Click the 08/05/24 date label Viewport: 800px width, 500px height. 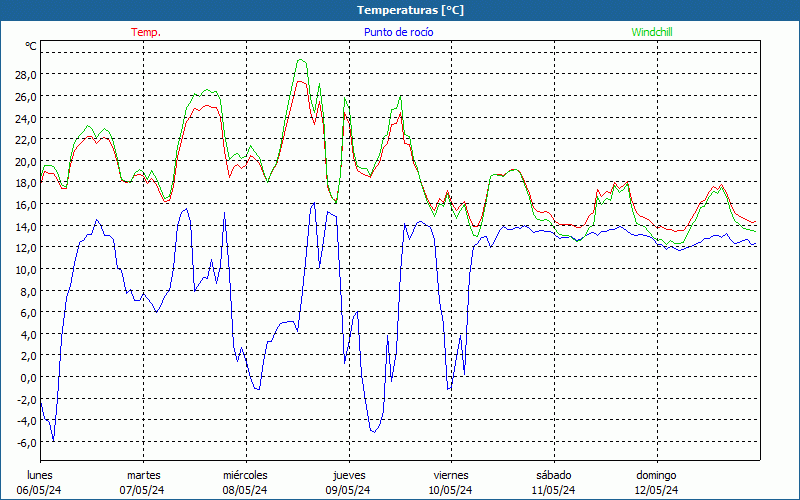coord(245,490)
